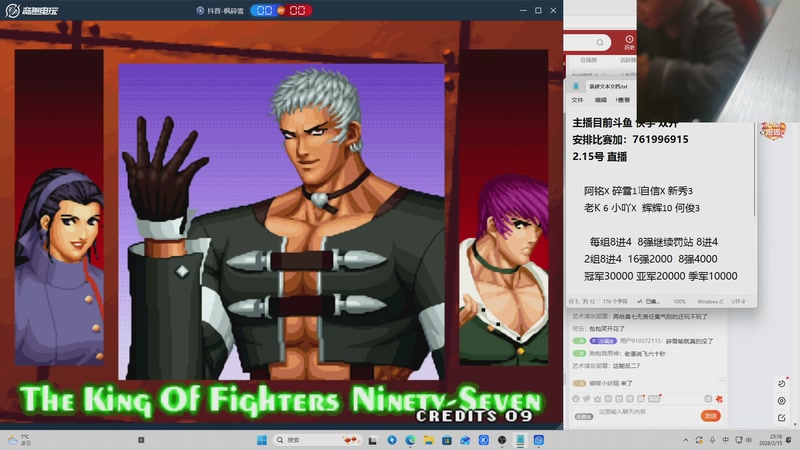Click the red flame icon right of chat toolbar

(719, 399)
